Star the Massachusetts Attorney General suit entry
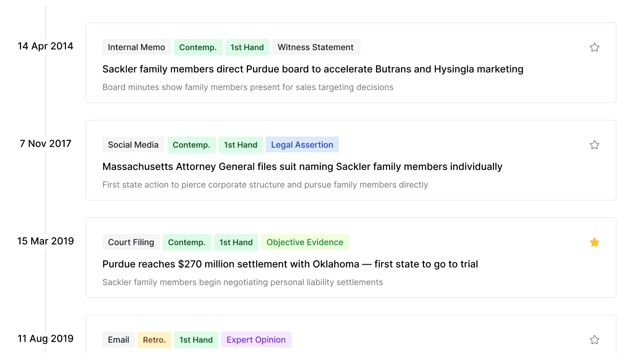637x364 pixels. pos(594,145)
